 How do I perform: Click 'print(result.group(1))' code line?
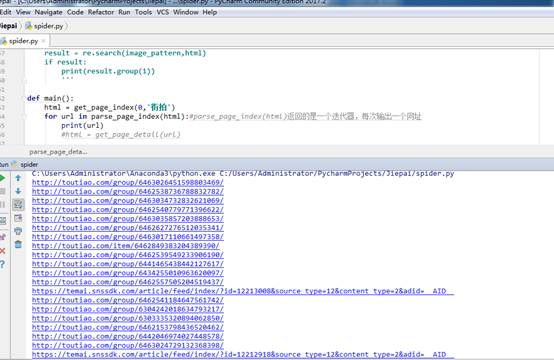point(108,71)
